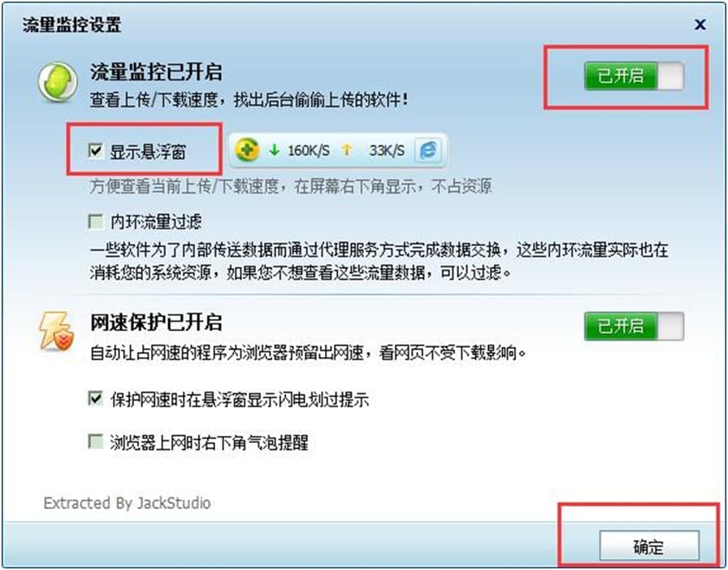This screenshot has width=728, height=570.
Task: Click the 33K/S upload speed readout
Action: pyautogui.click(x=387, y=150)
